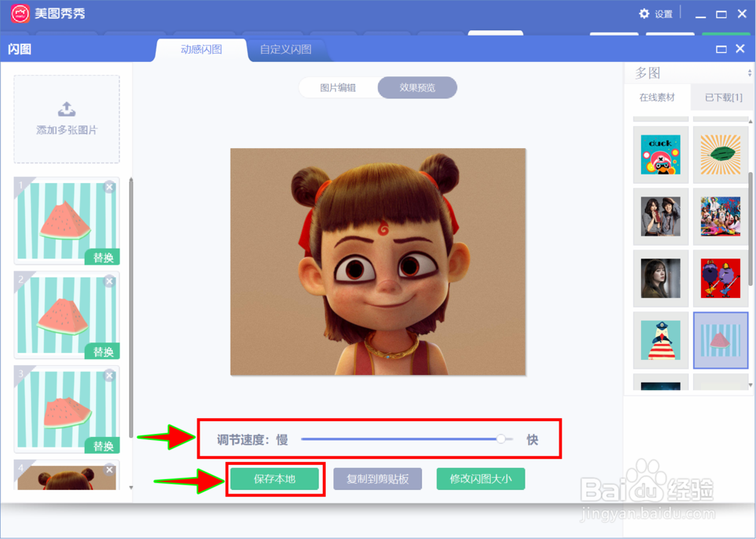Switch to 自定义闪图 tab

tap(286, 50)
